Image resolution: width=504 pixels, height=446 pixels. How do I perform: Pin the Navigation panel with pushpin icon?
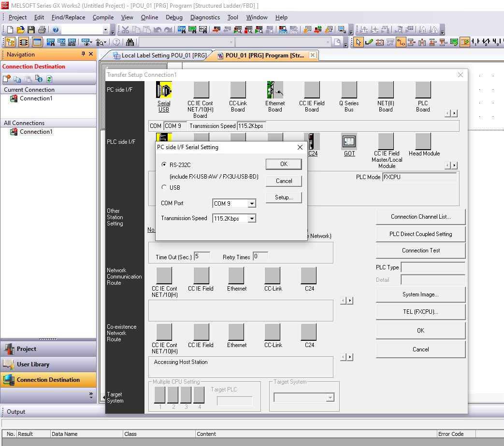click(83, 54)
